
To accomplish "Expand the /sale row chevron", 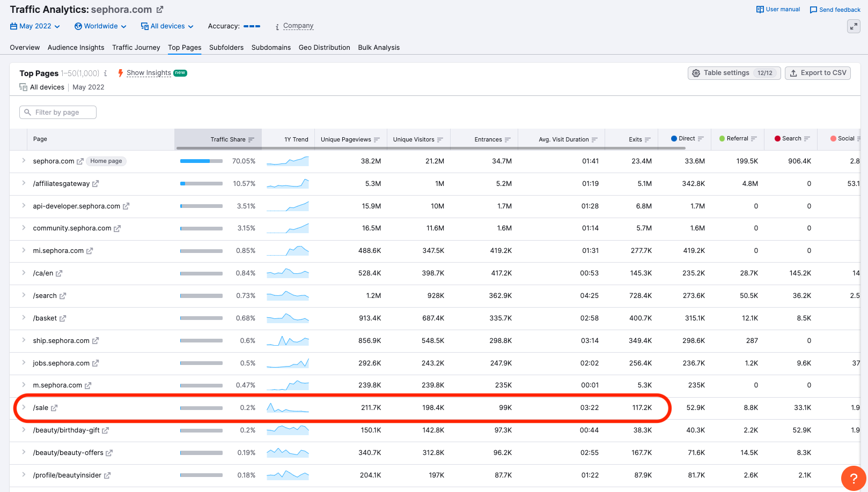I will coord(24,407).
